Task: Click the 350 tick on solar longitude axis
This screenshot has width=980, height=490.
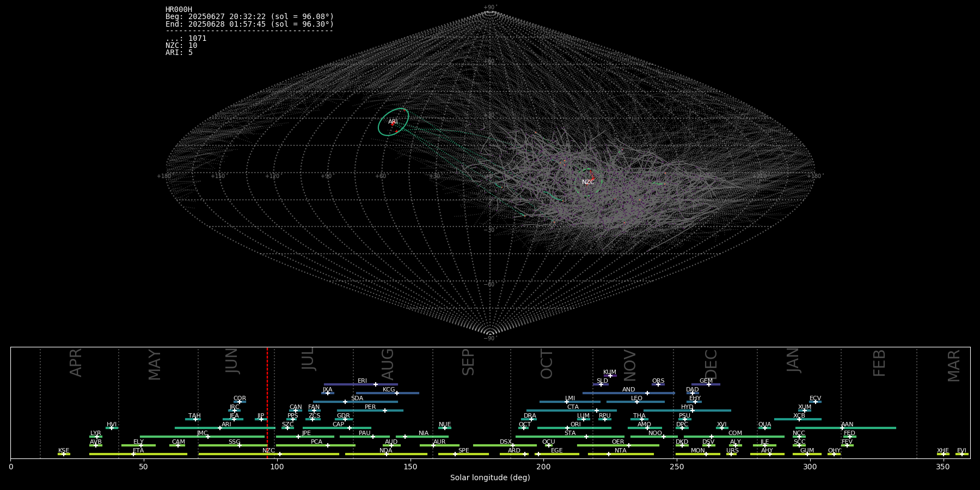Action: [x=944, y=466]
